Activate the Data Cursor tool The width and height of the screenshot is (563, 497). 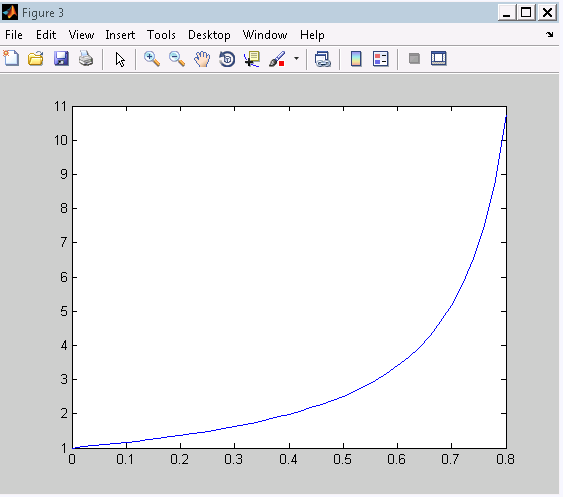click(252, 59)
